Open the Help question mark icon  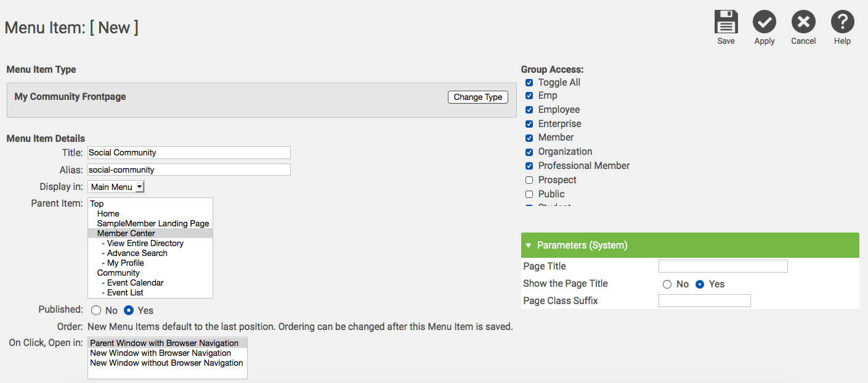tap(842, 22)
